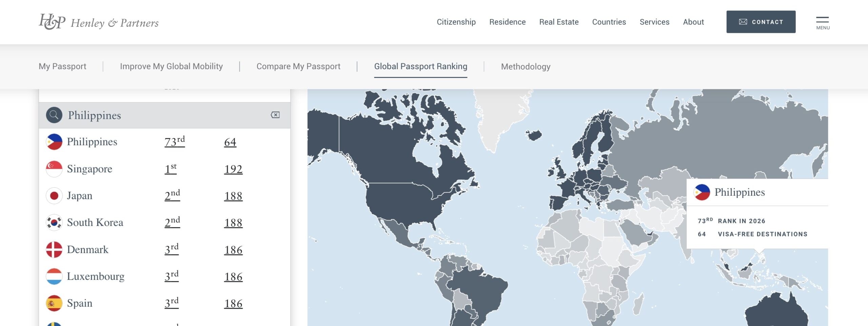Viewport: 868px width, 326px height.
Task: Open the Countries nav menu
Action: point(609,22)
